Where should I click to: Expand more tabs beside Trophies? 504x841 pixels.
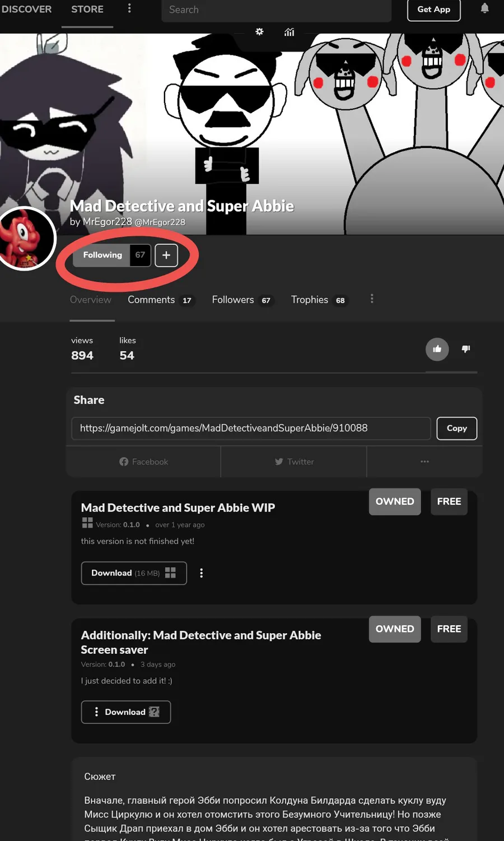372,299
